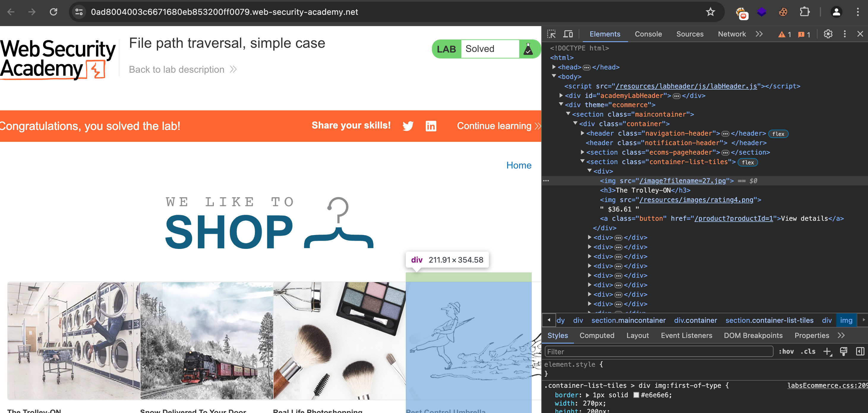Click the LinkedIn share icon
868x413 pixels.
click(x=431, y=126)
